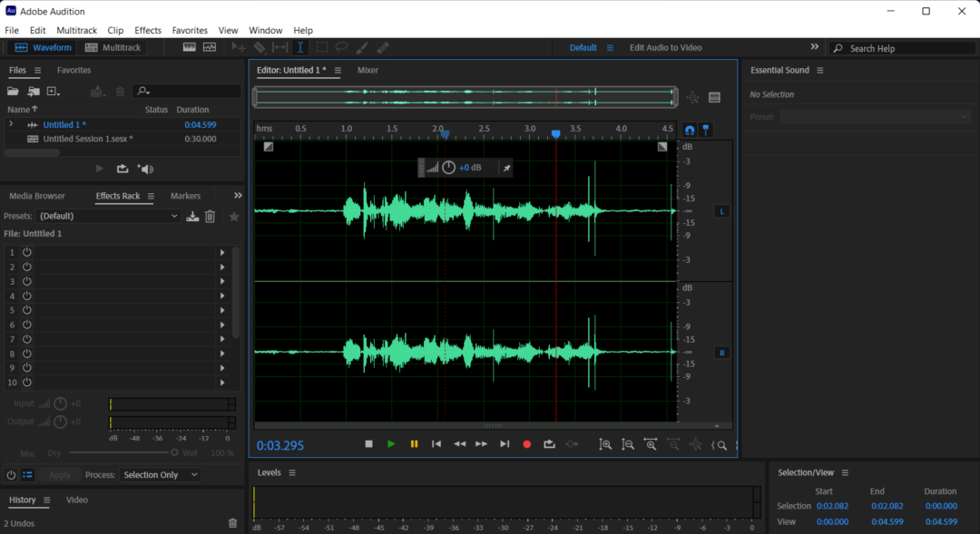
Task: Open effect slot 9 arrow menu
Action: click(222, 368)
